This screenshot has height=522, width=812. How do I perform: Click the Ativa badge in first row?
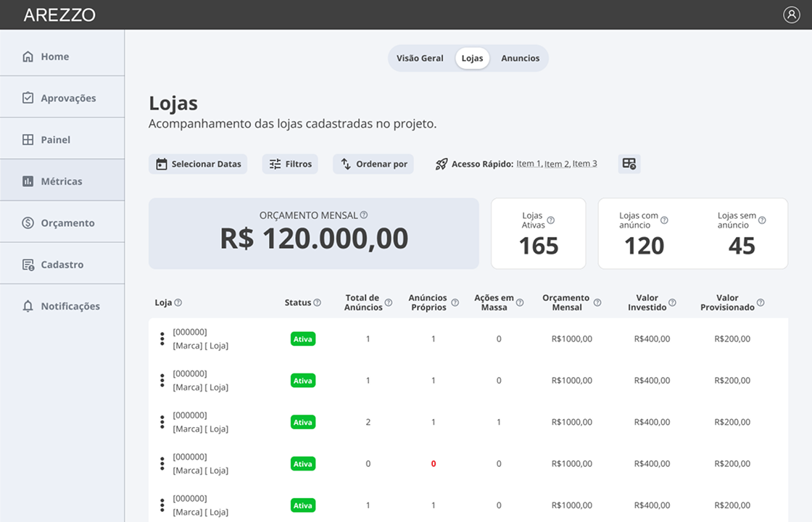[303, 339]
